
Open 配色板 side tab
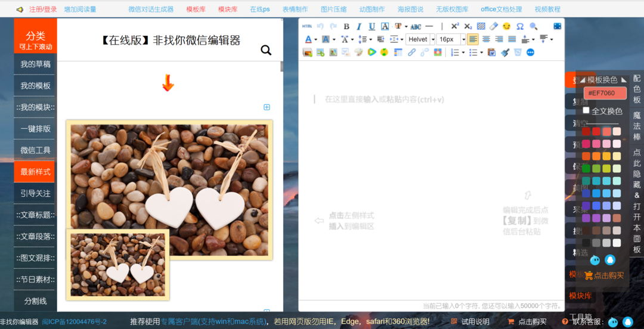coord(637,89)
